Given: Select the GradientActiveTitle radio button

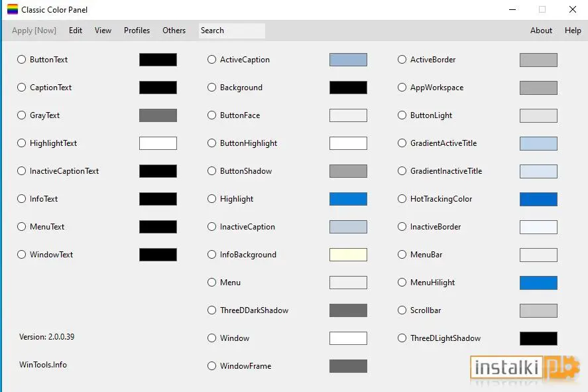Looking at the screenshot, I should point(402,143).
